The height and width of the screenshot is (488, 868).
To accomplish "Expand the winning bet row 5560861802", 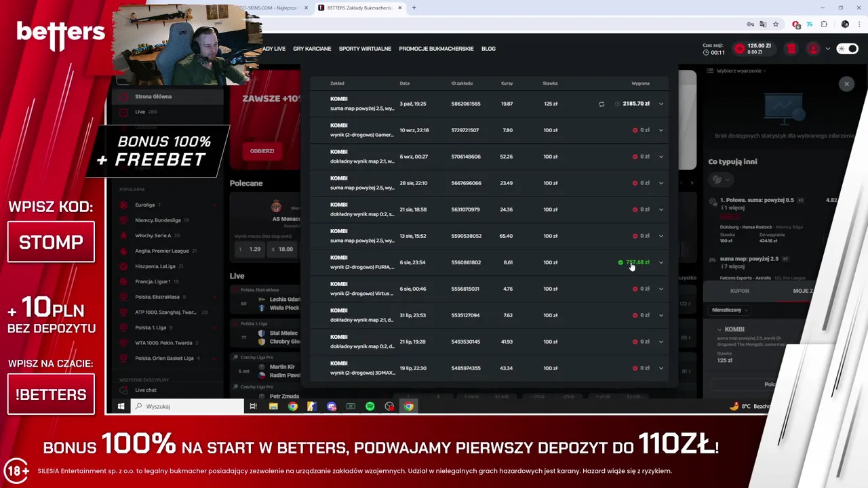I will [x=661, y=262].
